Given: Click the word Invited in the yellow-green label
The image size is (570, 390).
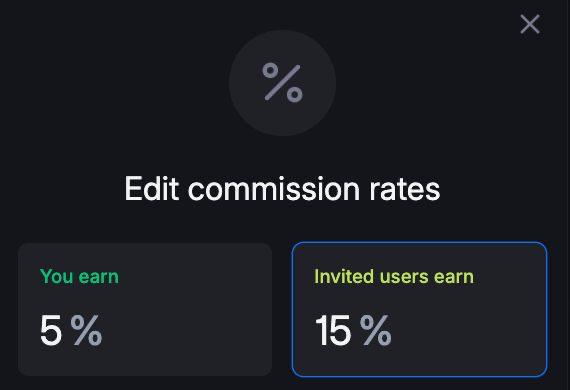Looking at the screenshot, I should point(344,276).
